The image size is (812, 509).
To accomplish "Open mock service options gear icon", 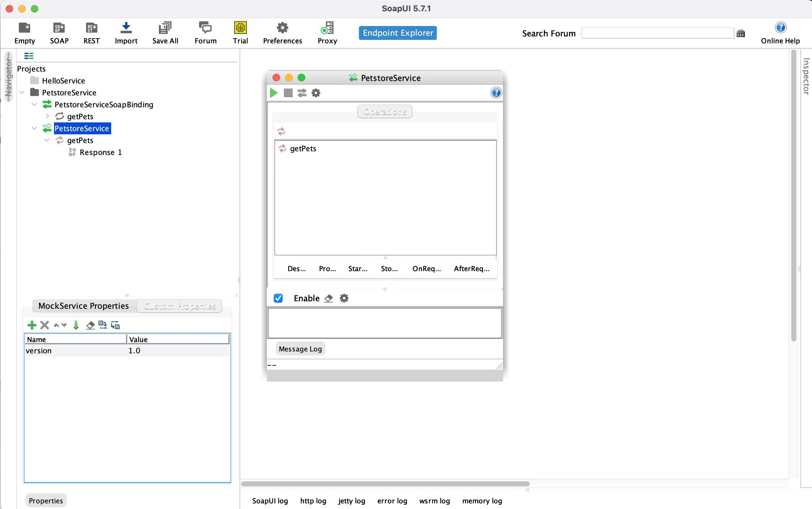I will [x=316, y=93].
